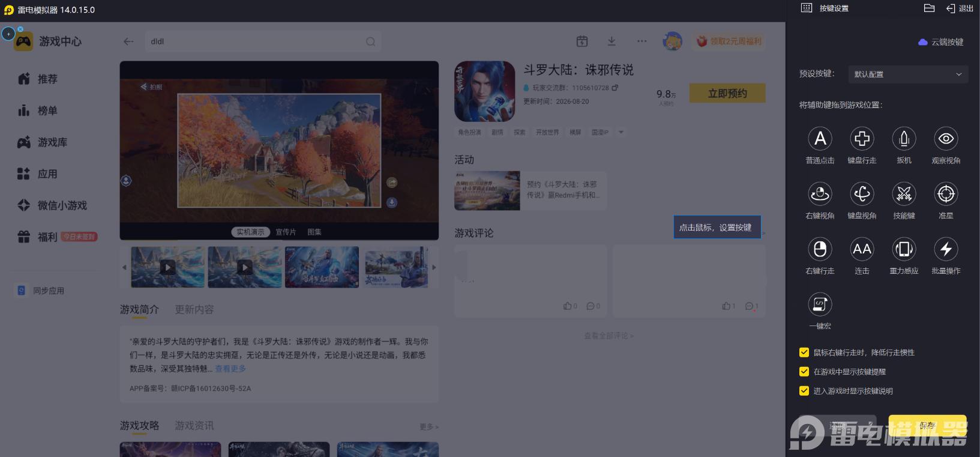Viewport: 980px width, 457px height.
Task: Select the 准星 crosshair key icon
Action: pos(946,194)
